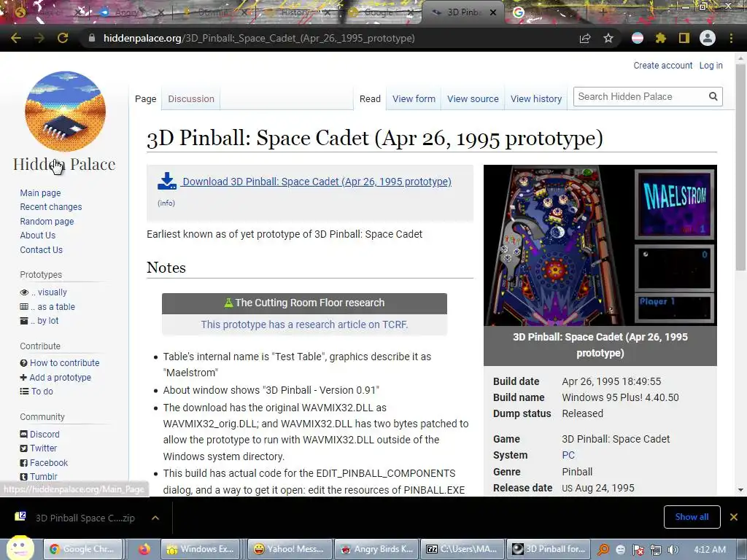Image resolution: width=747 pixels, height=560 pixels.
Task: Open How to contribute link
Action: [x=64, y=362]
